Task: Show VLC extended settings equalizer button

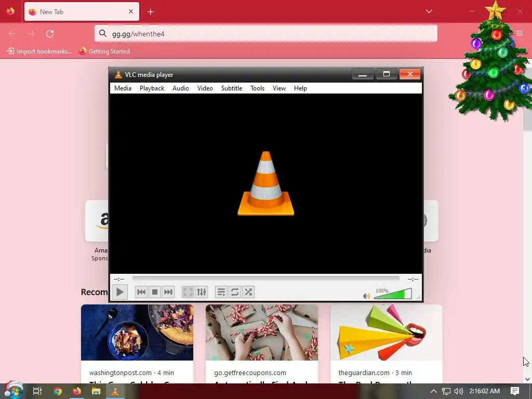Action: pos(202,292)
